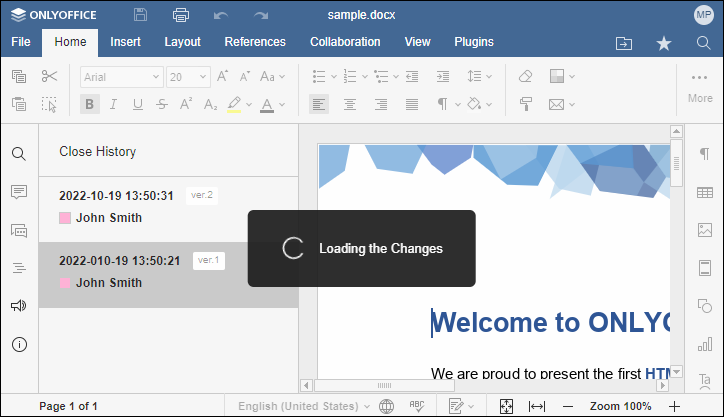Open the highlight color dropdown arrow
Image resolution: width=724 pixels, height=417 pixels.
249,105
